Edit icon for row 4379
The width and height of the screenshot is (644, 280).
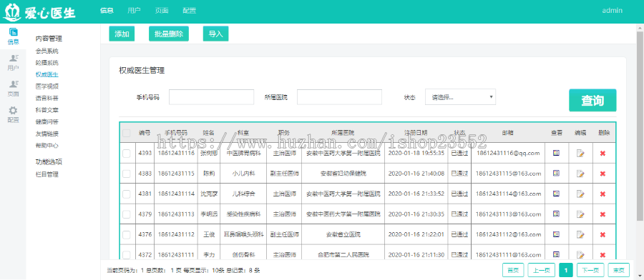click(580, 214)
